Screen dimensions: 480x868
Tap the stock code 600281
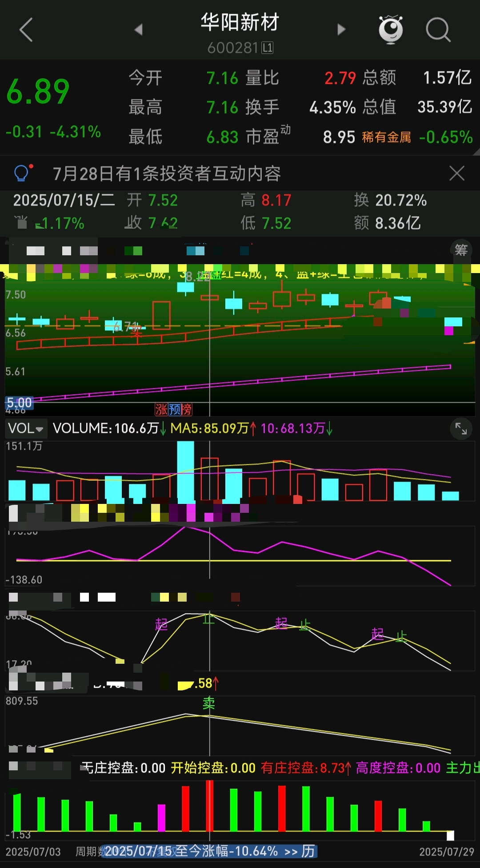click(232, 48)
